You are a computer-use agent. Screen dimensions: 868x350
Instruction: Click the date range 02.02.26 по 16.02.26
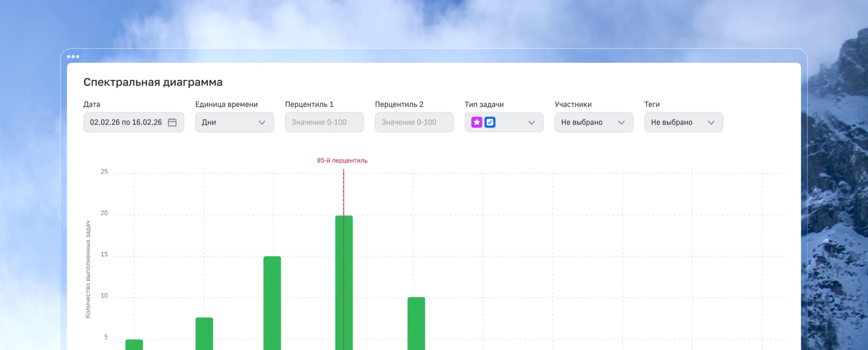(126, 122)
